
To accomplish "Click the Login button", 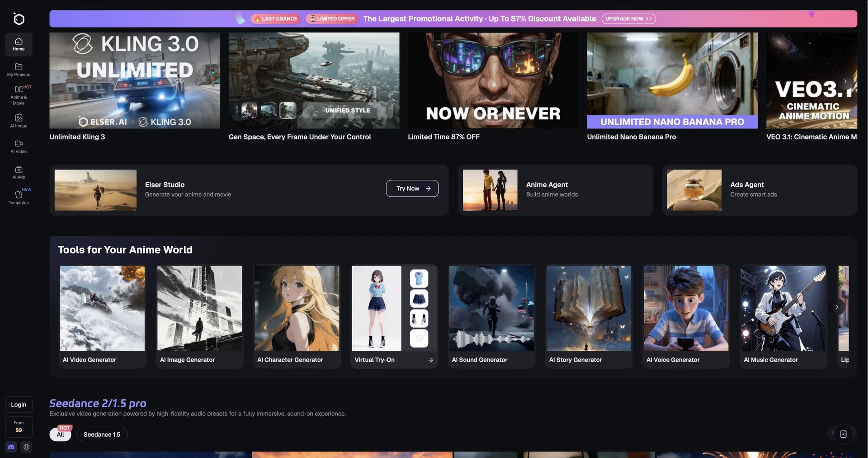I will click(x=19, y=405).
